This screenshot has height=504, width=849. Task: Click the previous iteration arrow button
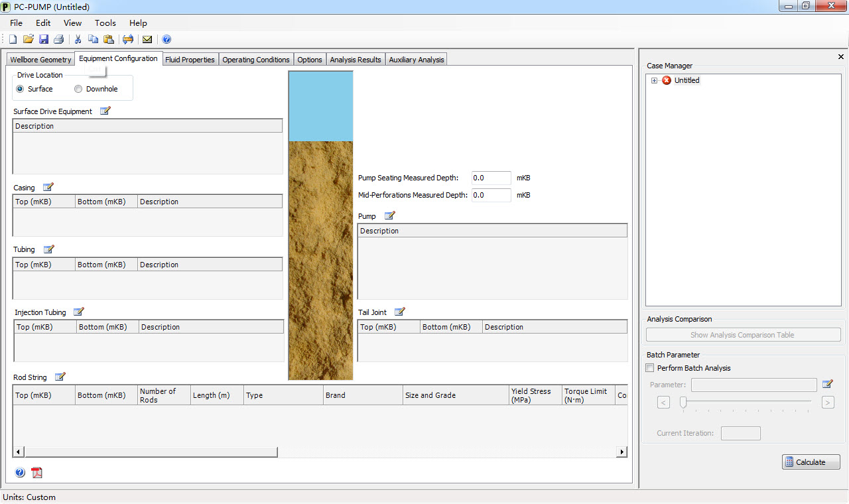coord(663,402)
